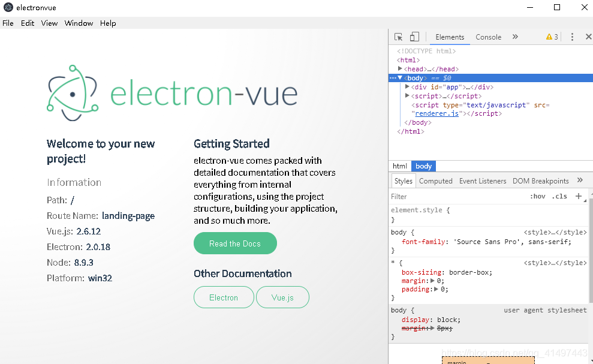Click the display: block declaration
This screenshot has height=364, width=593.
(x=431, y=320)
